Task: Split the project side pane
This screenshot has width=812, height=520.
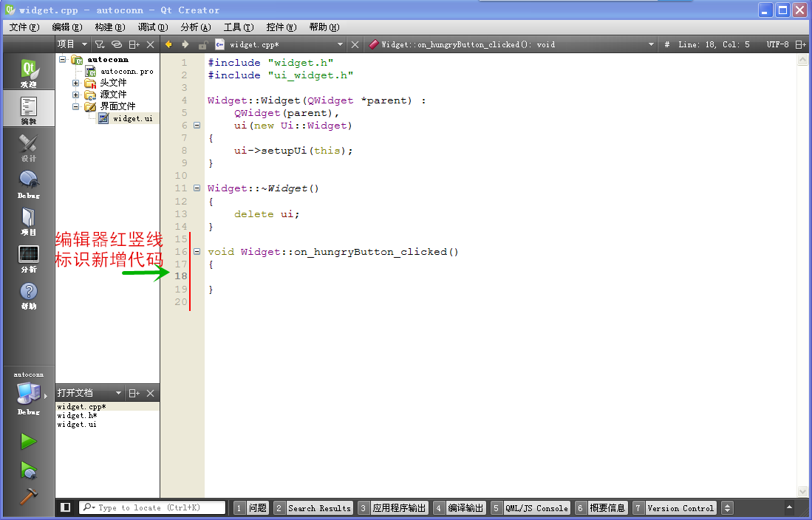Action: pyautogui.click(x=134, y=44)
